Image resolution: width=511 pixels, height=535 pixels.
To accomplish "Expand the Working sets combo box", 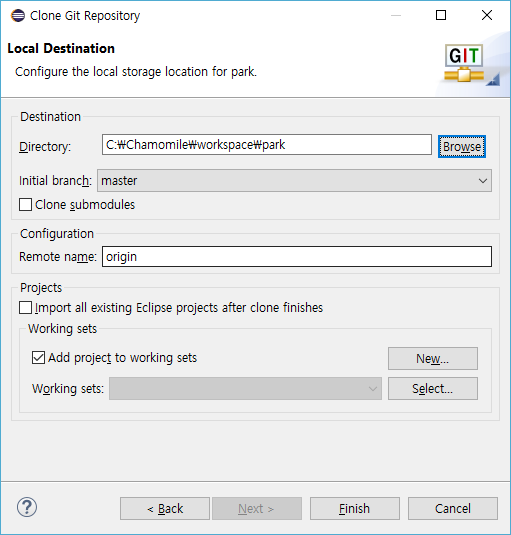I will [245, 388].
